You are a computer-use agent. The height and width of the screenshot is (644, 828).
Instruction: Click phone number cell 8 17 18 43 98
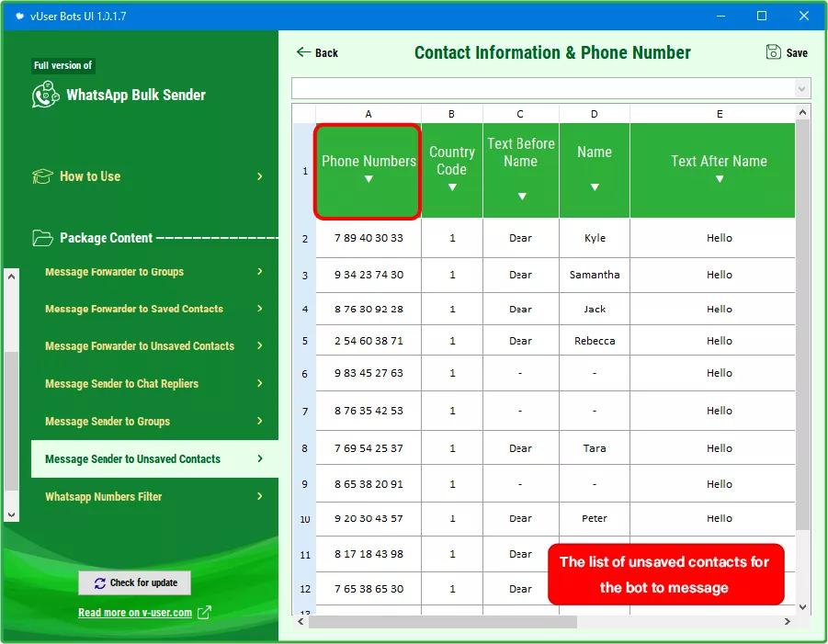(x=369, y=554)
